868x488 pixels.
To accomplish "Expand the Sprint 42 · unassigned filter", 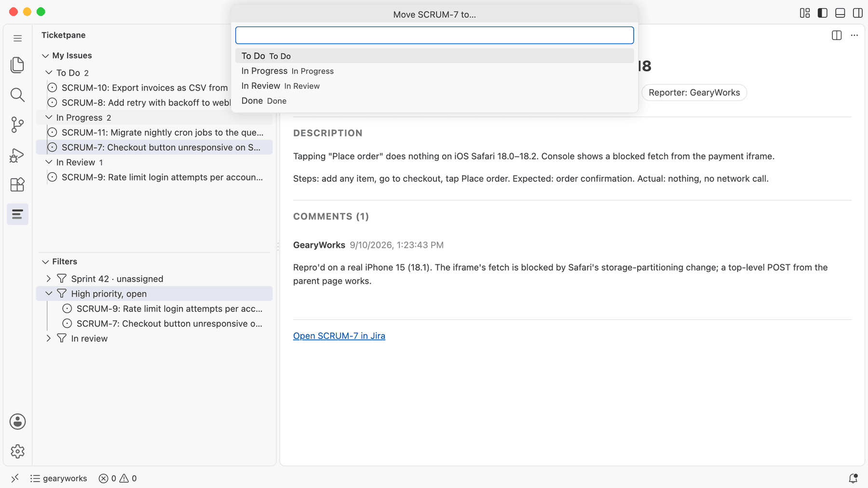I will 49,279.
